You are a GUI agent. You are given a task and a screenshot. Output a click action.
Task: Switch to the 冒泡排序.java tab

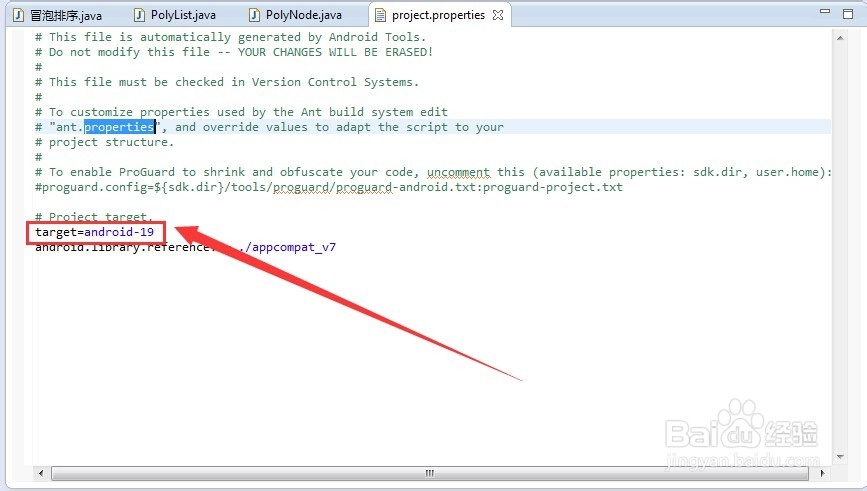58,15
